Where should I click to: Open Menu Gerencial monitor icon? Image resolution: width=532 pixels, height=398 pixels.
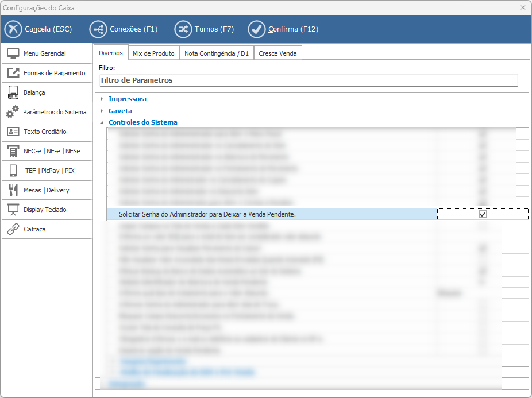(13, 53)
